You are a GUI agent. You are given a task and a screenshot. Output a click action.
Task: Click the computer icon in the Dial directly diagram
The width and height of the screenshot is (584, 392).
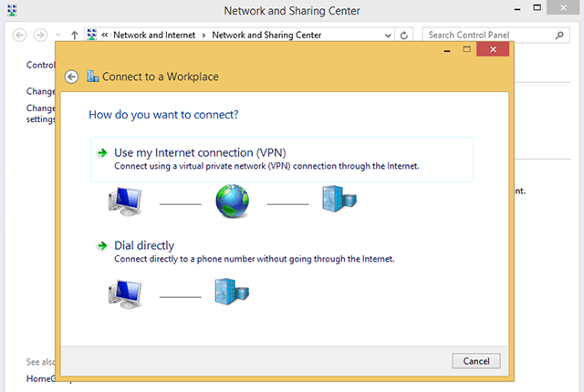(x=125, y=294)
